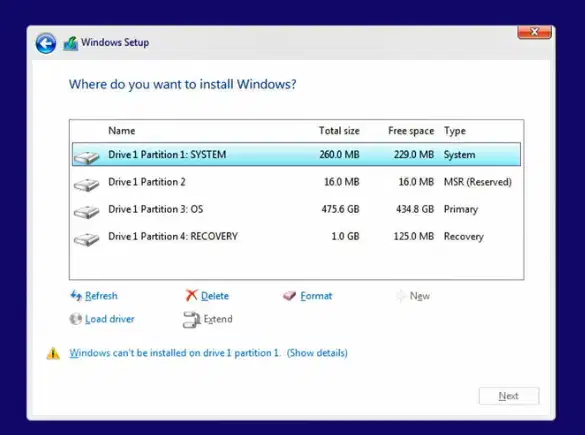Click the Next button

[509, 396]
